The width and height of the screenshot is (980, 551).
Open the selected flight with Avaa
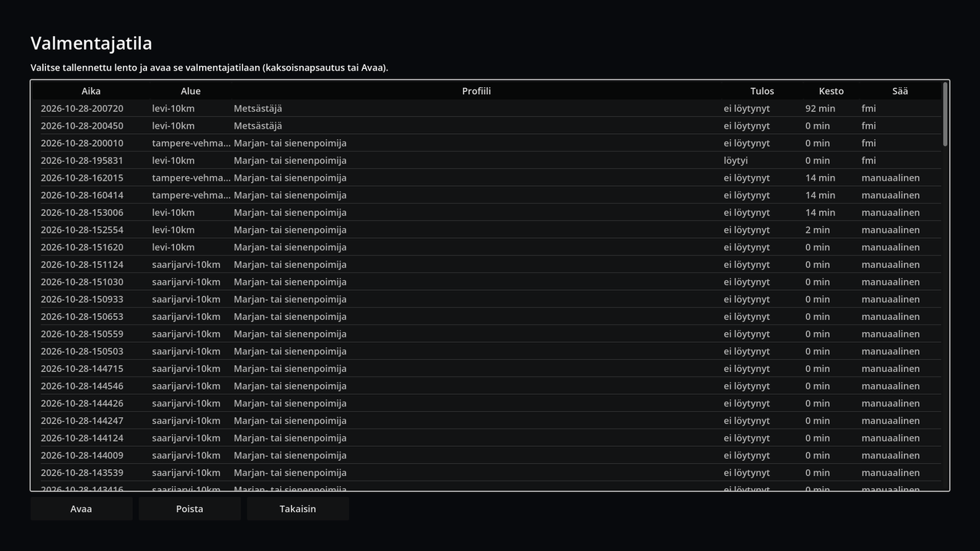pyautogui.click(x=81, y=509)
